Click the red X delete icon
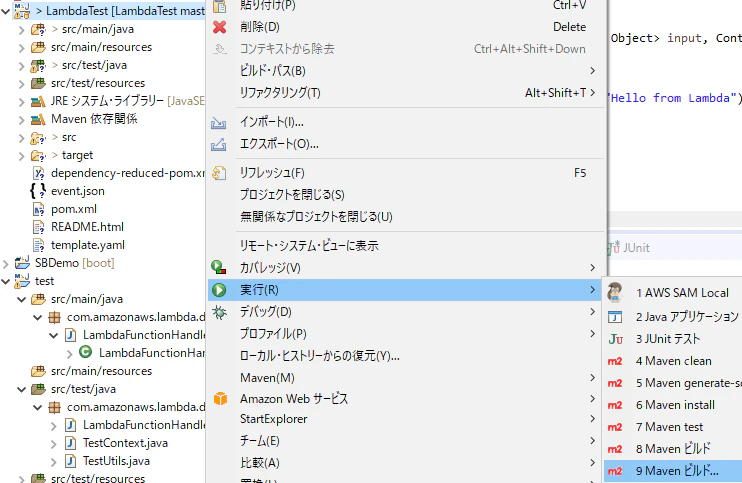This screenshot has height=483, width=742. [x=220, y=27]
